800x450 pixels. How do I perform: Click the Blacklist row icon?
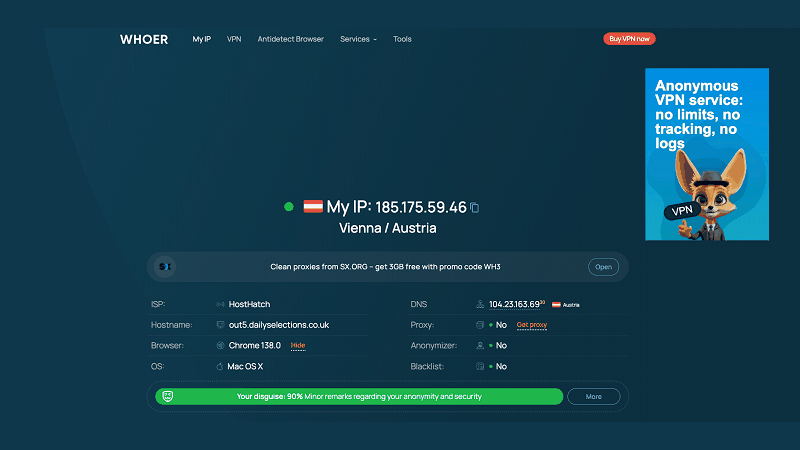click(480, 366)
